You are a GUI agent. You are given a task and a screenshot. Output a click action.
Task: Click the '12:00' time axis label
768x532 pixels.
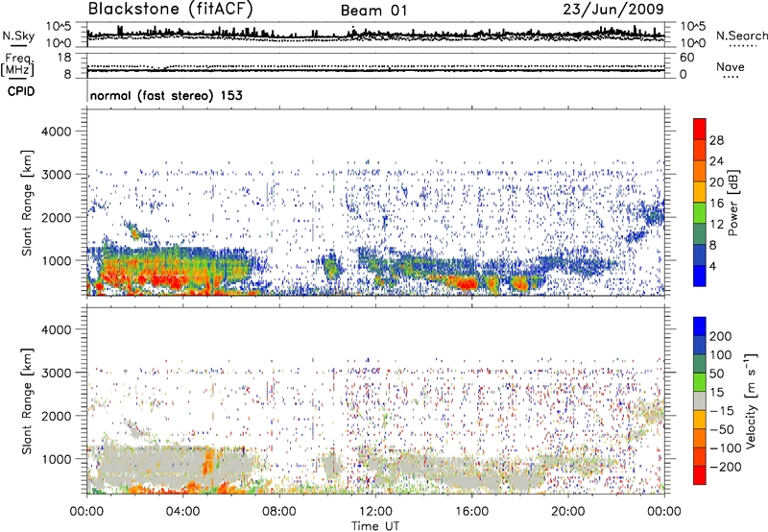(x=375, y=512)
